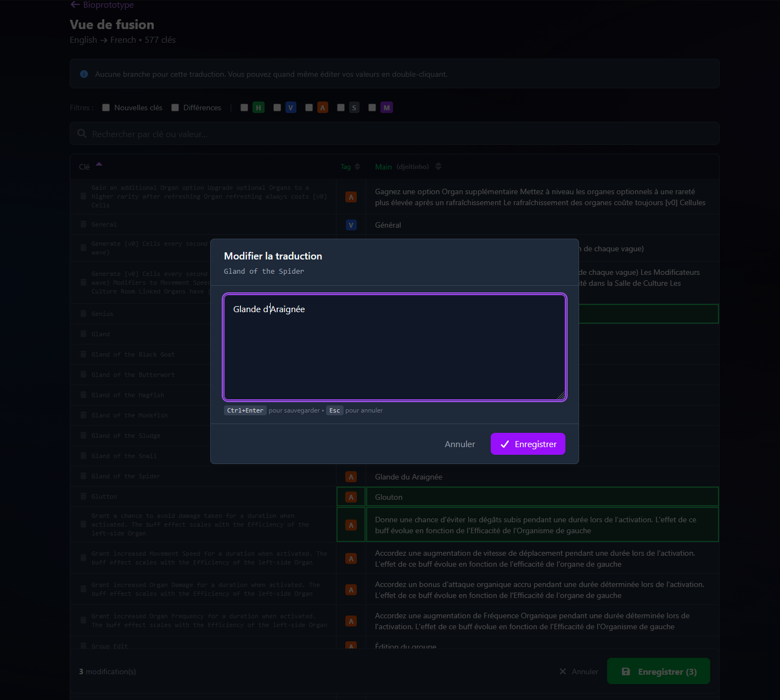Enable the Nouvelles clés filter checkbox
This screenshot has width=780, height=700.
(105, 108)
